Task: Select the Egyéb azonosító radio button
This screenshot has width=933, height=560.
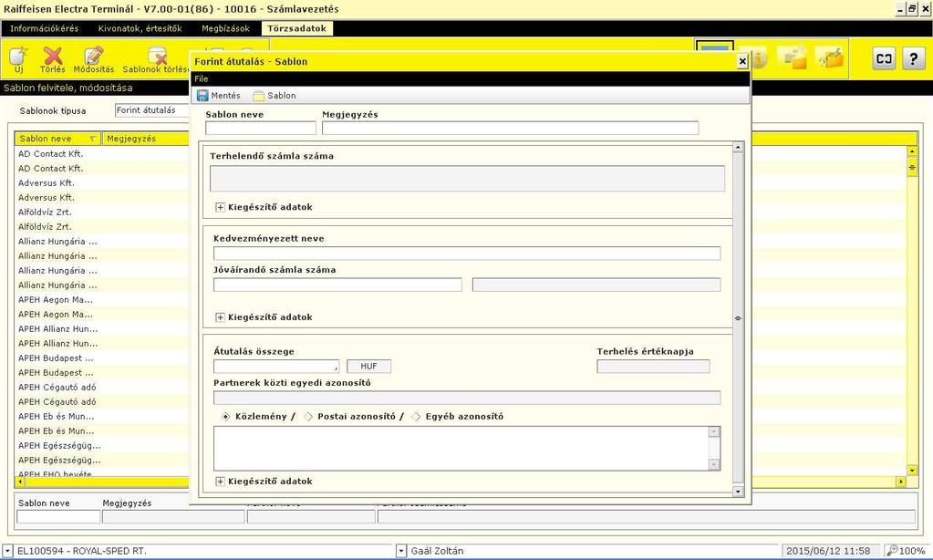Action: point(416,417)
